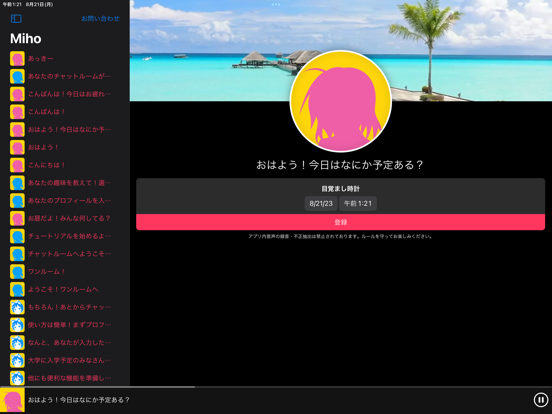Viewport: 552px width, 414px height.
Task: Click pink avatar icon beside こんばんは！今日はお疲れ
Action: (x=17, y=94)
